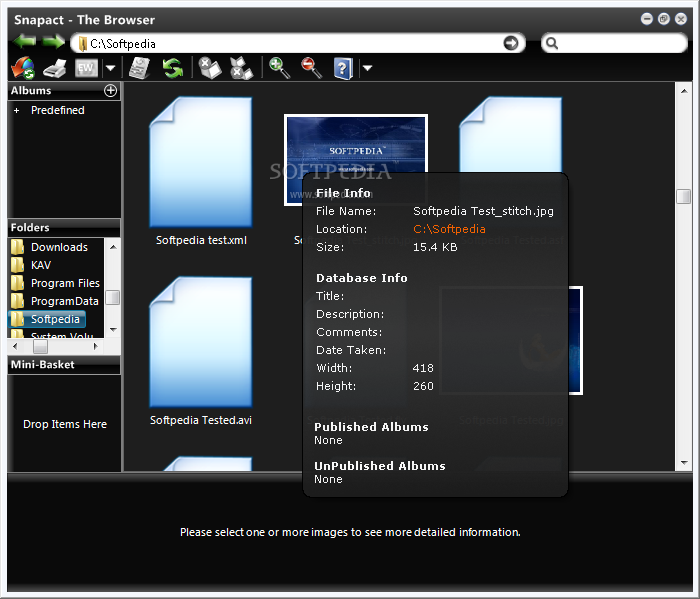The image size is (700, 599).
Task: Click the single box remove icon
Action: (x=210, y=68)
